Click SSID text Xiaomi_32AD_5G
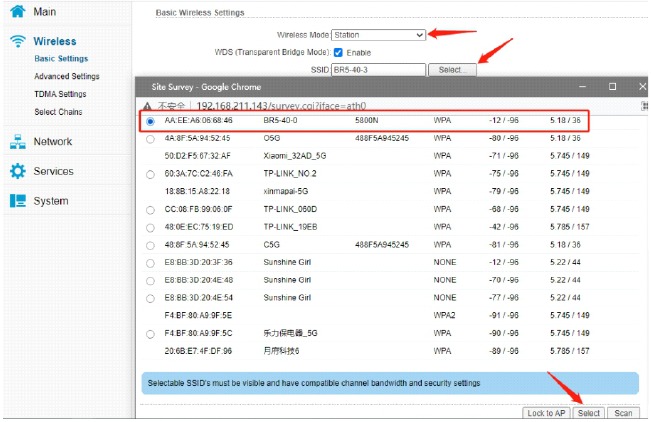This screenshot has width=651, height=422. pyautogui.click(x=295, y=156)
